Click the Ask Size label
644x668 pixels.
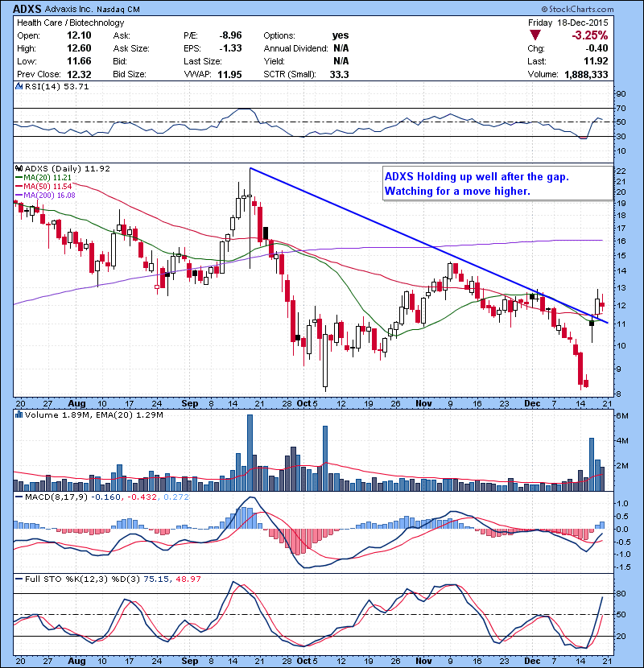131,48
